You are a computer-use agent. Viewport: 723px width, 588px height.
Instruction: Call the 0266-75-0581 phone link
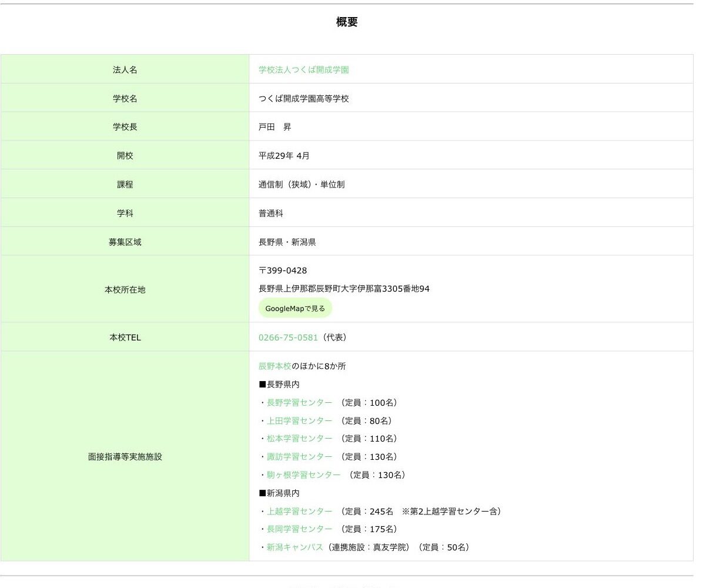(288, 338)
